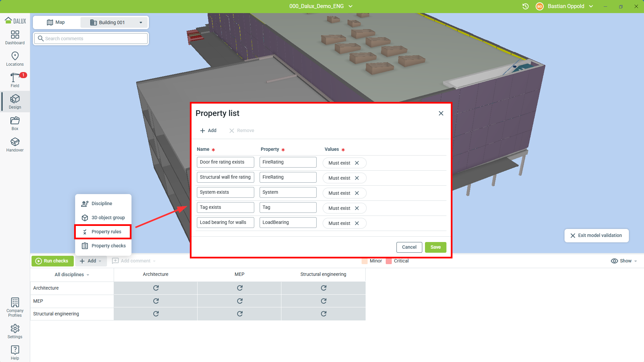Remove the Must exist value from the Tag exists row
Viewport: 644px width, 362px height.
click(x=357, y=208)
